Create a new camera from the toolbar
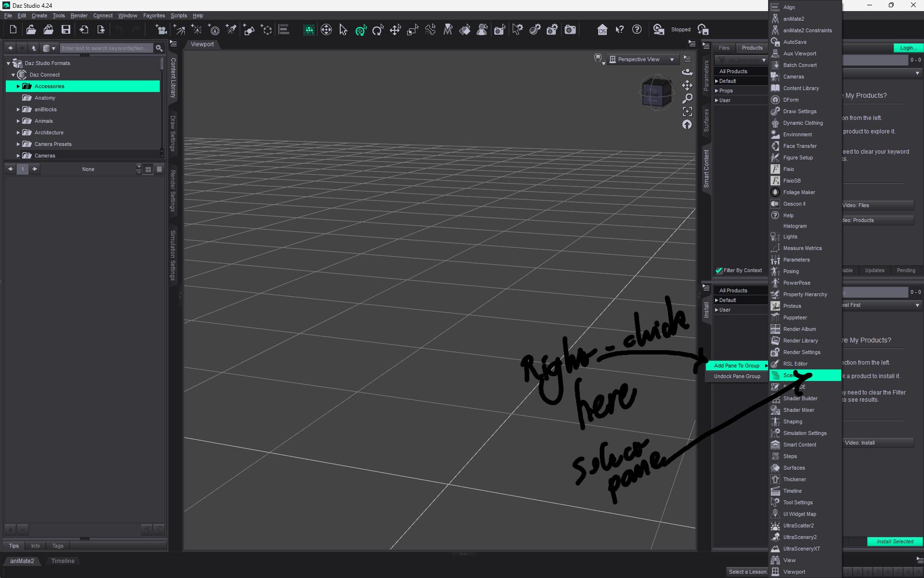 coord(161,30)
